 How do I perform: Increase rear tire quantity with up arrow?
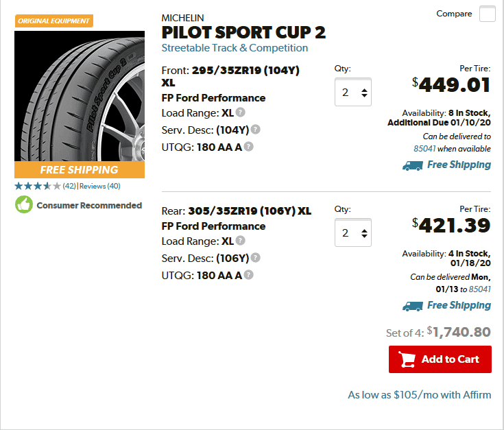(x=364, y=230)
